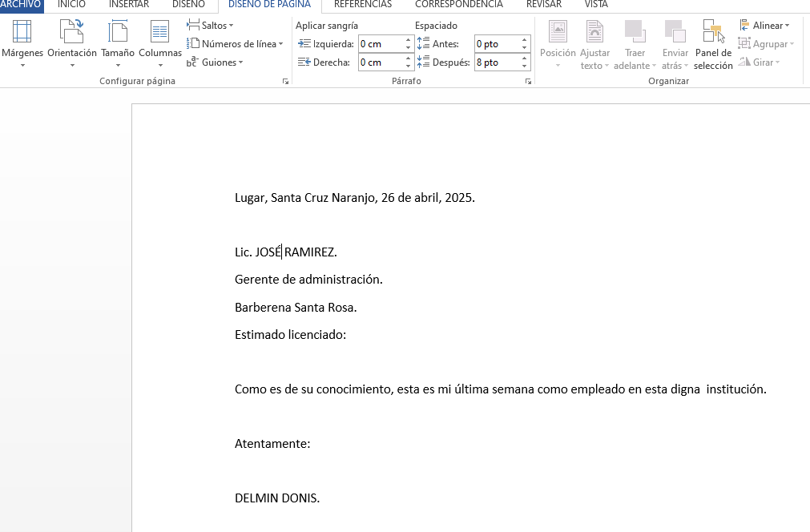Open the Panel de selección
The width and height of the screenshot is (810, 532).
click(x=713, y=44)
